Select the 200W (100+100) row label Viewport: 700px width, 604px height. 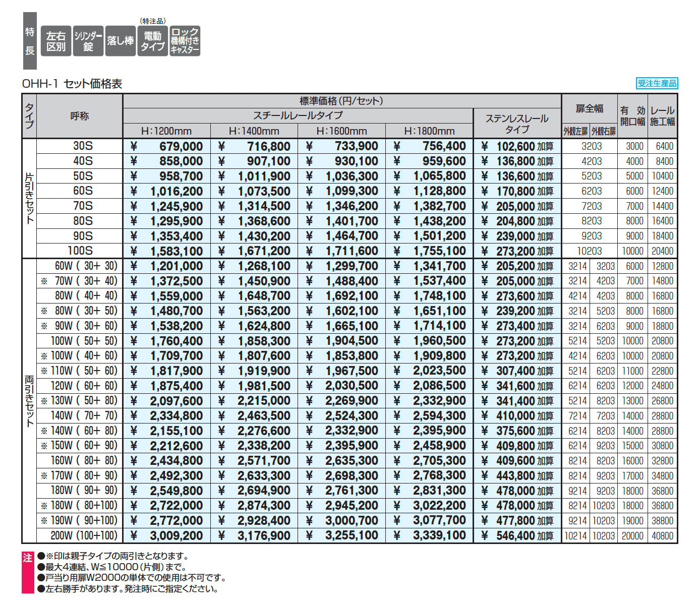tap(84, 535)
